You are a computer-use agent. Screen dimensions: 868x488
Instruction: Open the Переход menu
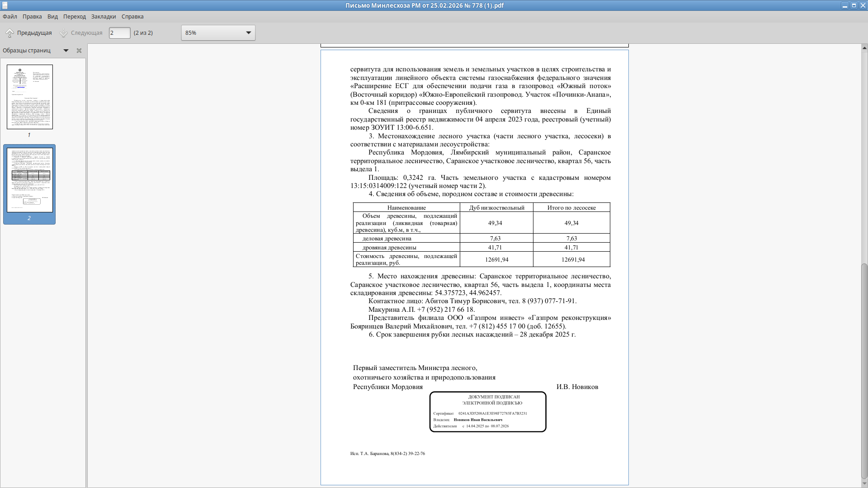click(x=75, y=17)
